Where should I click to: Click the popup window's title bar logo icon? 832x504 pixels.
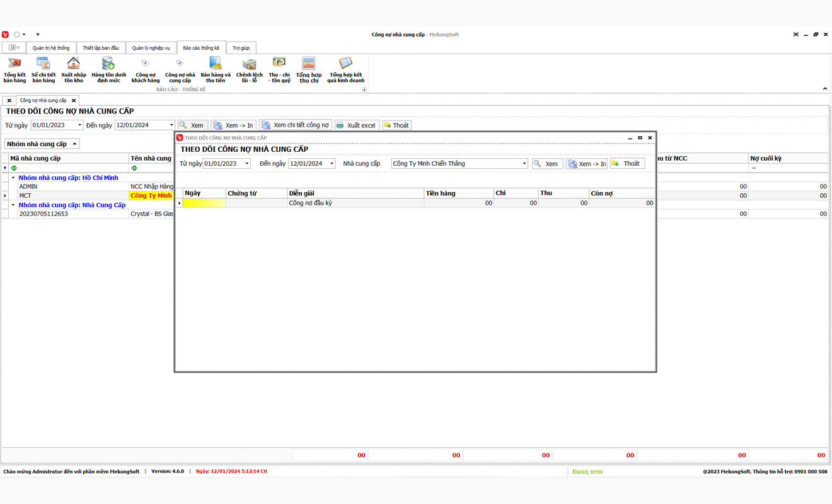[x=180, y=138]
